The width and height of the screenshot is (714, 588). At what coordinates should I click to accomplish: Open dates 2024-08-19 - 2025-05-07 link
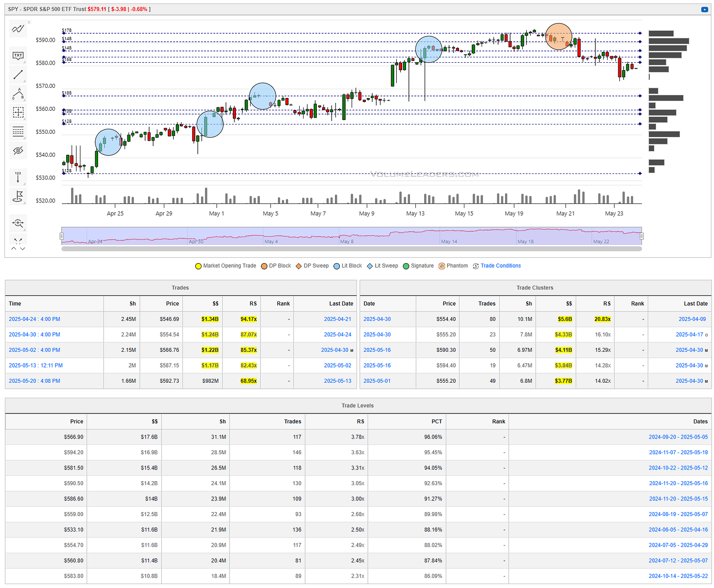click(678, 514)
